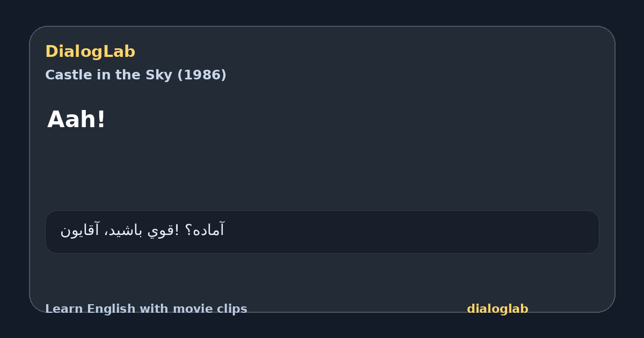Click the dark background outside the card
This screenshot has width=644, height=338.
[x=322, y=12]
